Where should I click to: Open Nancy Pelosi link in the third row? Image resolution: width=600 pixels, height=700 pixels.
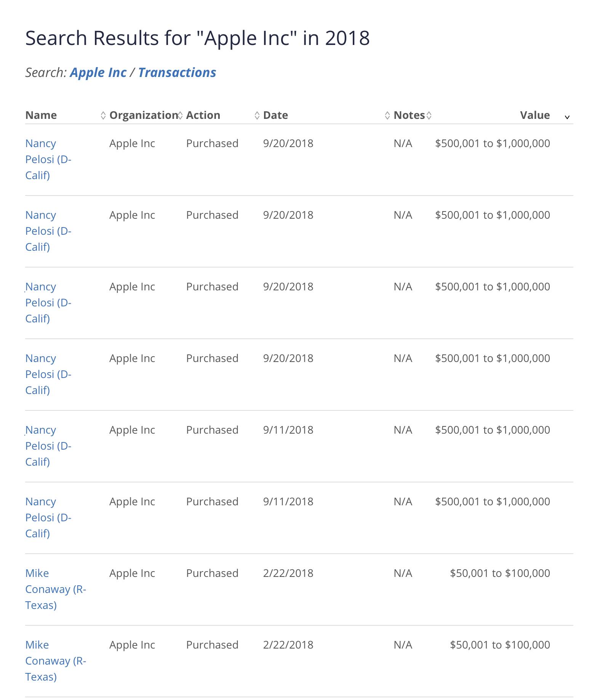(48, 303)
